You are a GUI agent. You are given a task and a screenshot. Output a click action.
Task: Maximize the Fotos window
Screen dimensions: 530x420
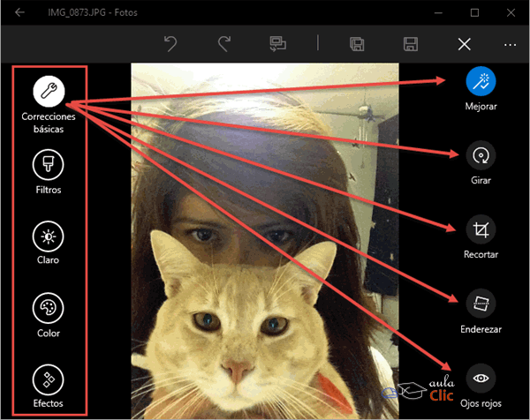(x=474, y=13)
